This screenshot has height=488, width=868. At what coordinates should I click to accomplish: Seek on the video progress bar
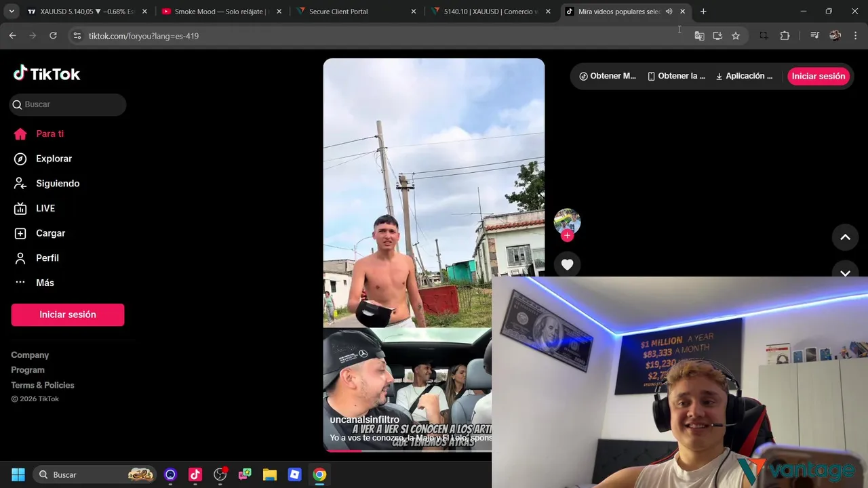click(x=407, y=450)
